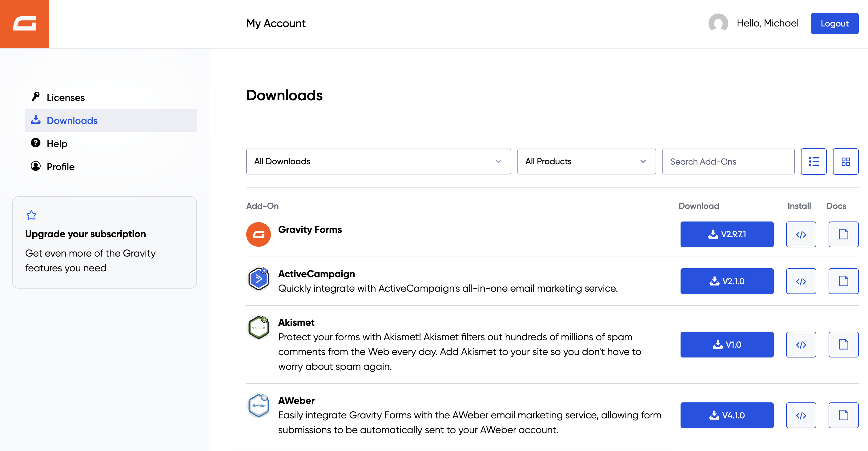Image resolution: width=868 pixels, height=451 pixels.
Task: Expand the All Downloads dropdown
Action: click(378, 162)
